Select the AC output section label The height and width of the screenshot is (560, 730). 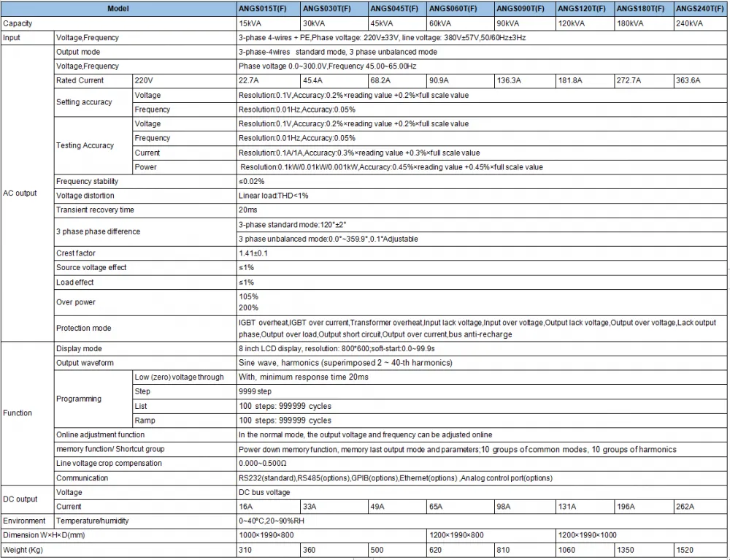point(20,193)
